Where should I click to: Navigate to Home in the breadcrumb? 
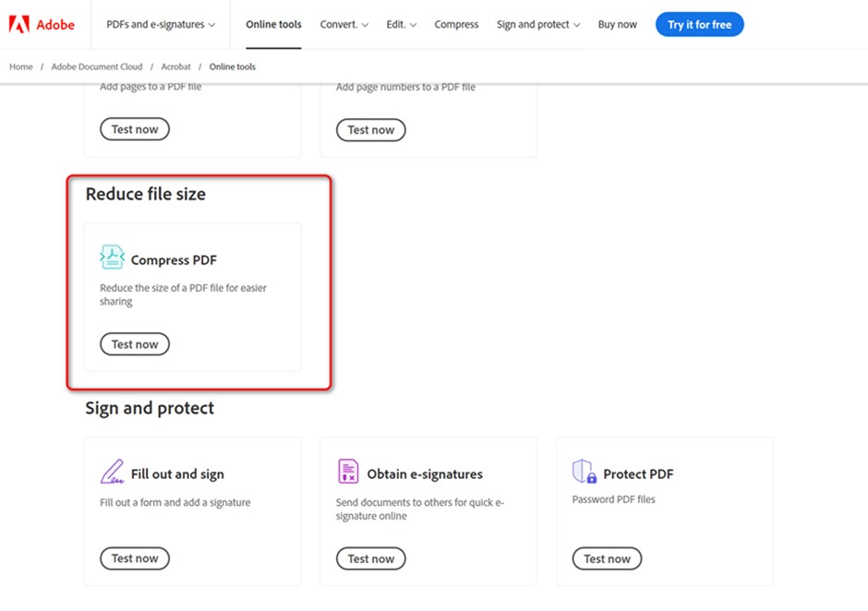click(20, 66)
